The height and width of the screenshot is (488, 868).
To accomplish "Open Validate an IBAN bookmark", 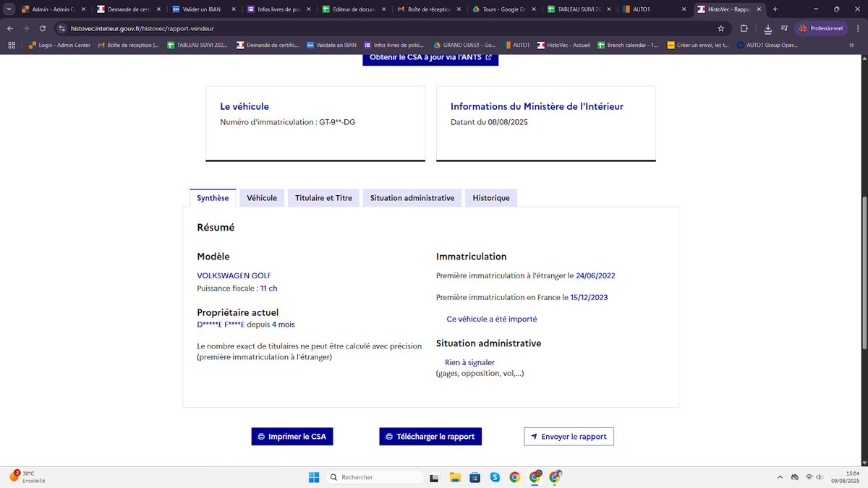I will coord(332,45).
